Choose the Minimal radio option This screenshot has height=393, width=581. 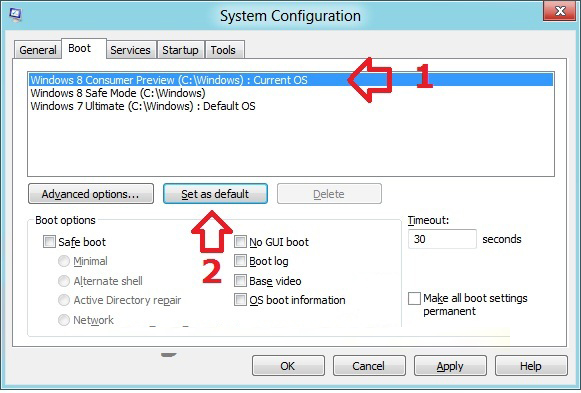[x=64, y=261]
